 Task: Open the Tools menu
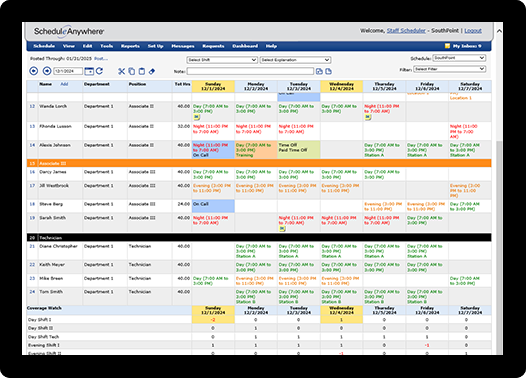tap(107, 46)
